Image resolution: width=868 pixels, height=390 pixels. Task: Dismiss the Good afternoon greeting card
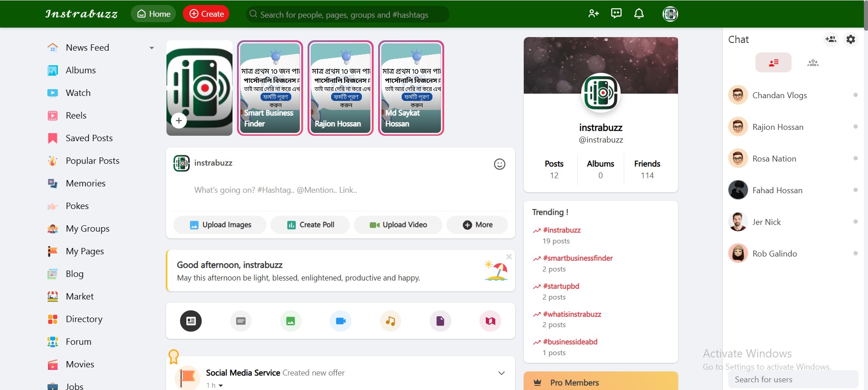(509, 257)
